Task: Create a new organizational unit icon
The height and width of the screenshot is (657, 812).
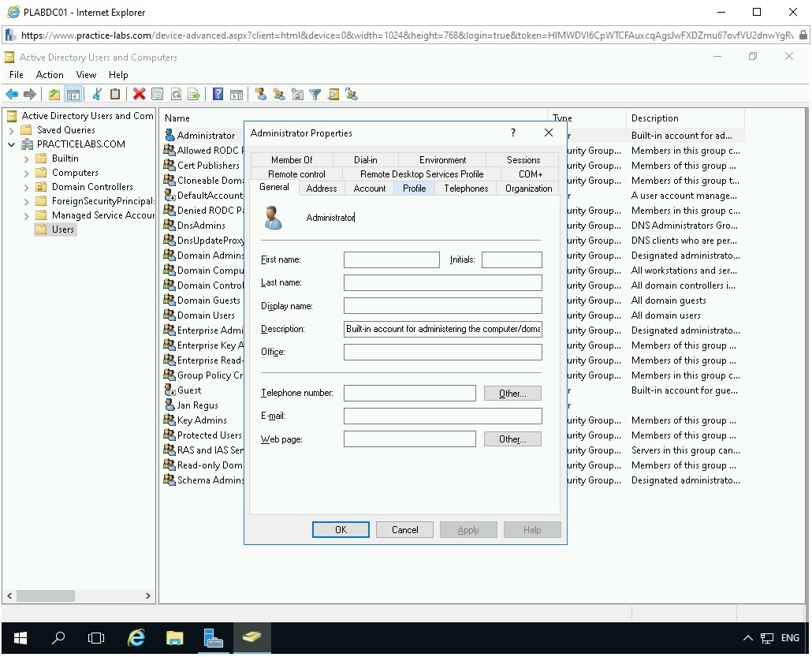Action: point(297,95)
